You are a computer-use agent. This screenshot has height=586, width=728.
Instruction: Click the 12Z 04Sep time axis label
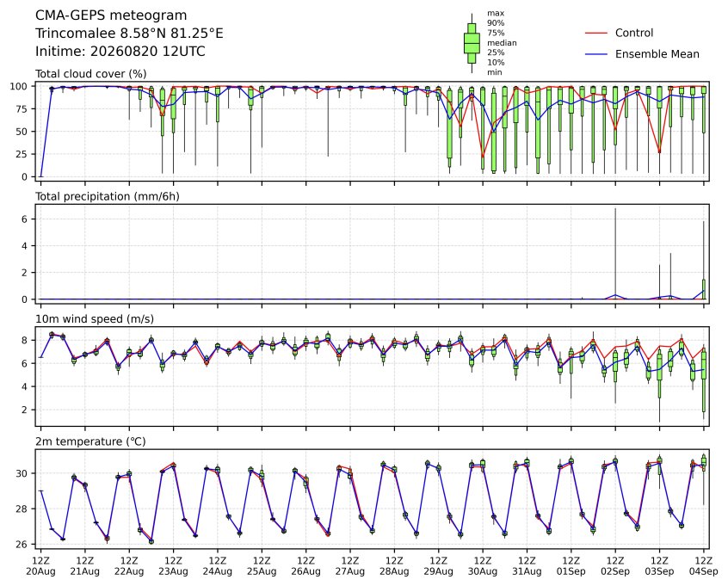(703, 566)
